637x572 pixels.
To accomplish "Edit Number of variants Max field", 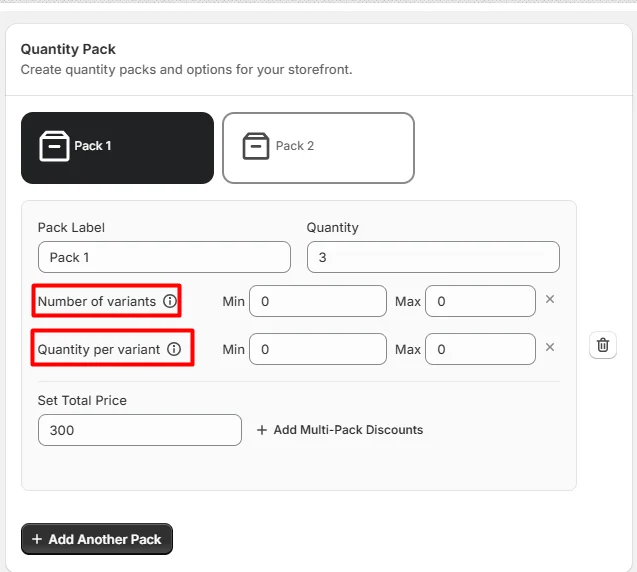I will 480,301.
